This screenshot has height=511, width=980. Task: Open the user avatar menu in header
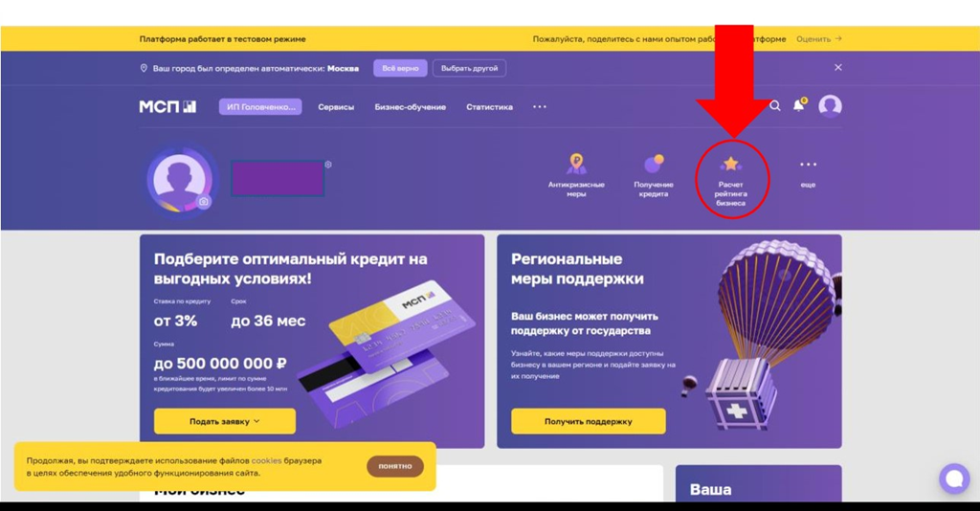(x=830, y=106)
